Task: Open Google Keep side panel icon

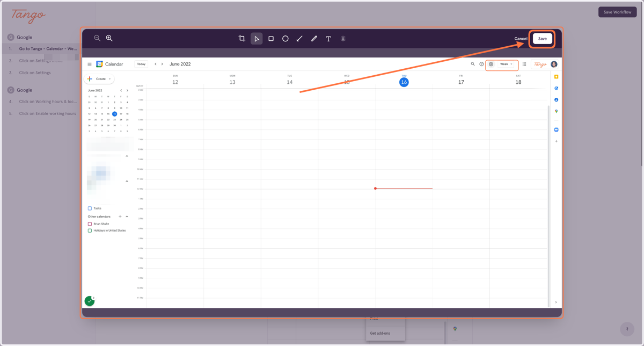Action: coord(556,77)
